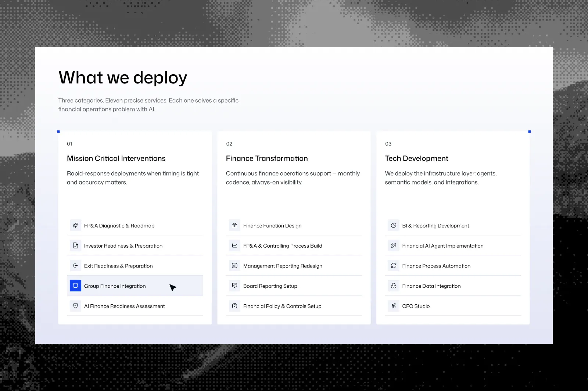The image size is (588, 391).
Task: Choose Finance Data Integration
Action: pyautogui.click(x=453, y=286)
